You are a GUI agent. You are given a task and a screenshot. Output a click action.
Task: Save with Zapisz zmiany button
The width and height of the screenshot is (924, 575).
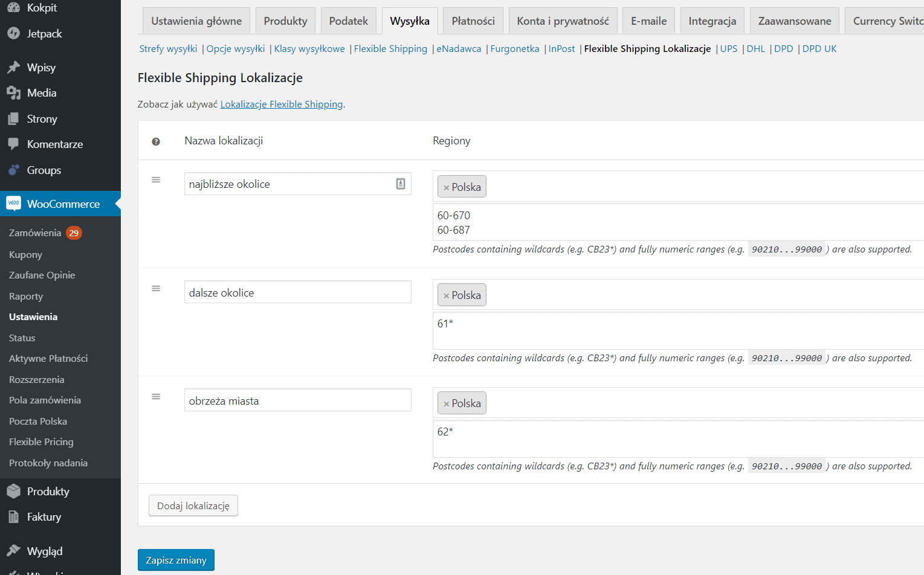(x=176, y=561)
